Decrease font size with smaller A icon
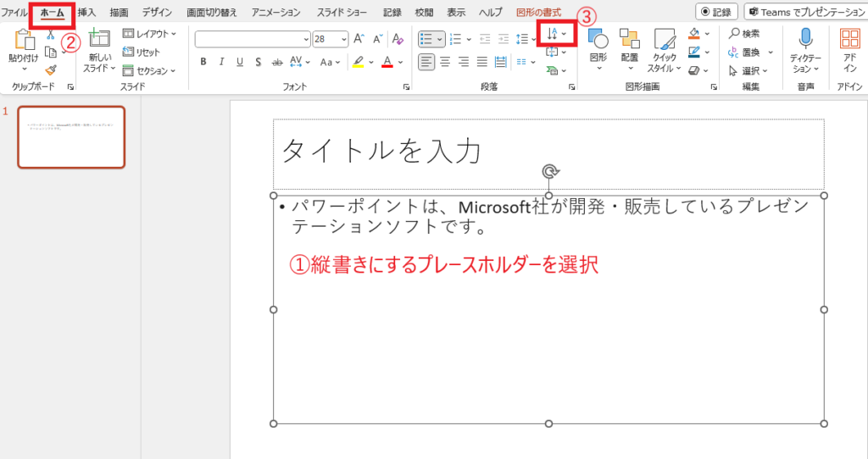 point(377,39)
